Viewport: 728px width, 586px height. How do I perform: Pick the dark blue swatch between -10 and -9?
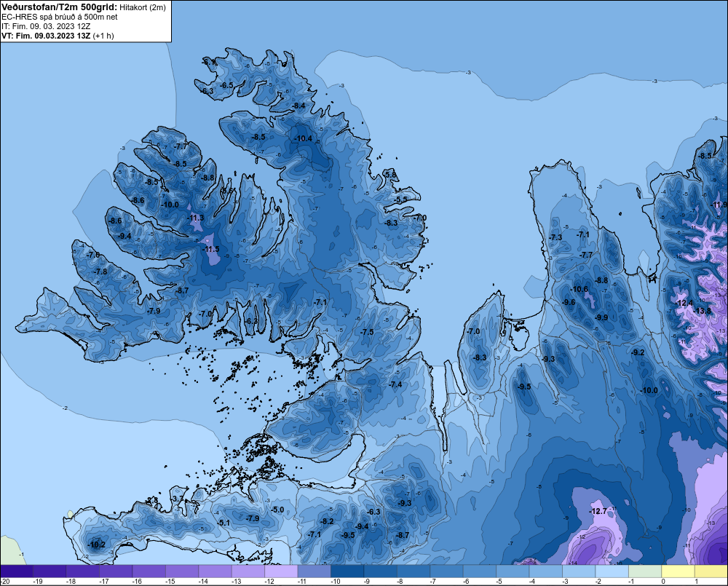tap(347, 571)
